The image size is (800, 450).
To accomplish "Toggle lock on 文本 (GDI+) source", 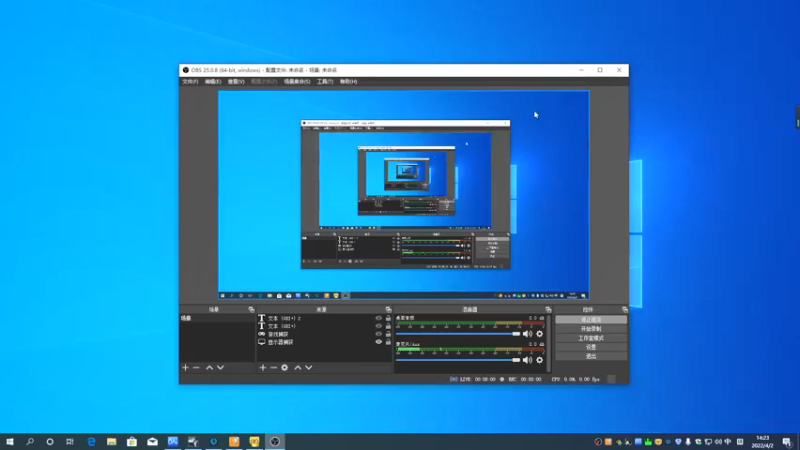I will (x=388, y=326).
